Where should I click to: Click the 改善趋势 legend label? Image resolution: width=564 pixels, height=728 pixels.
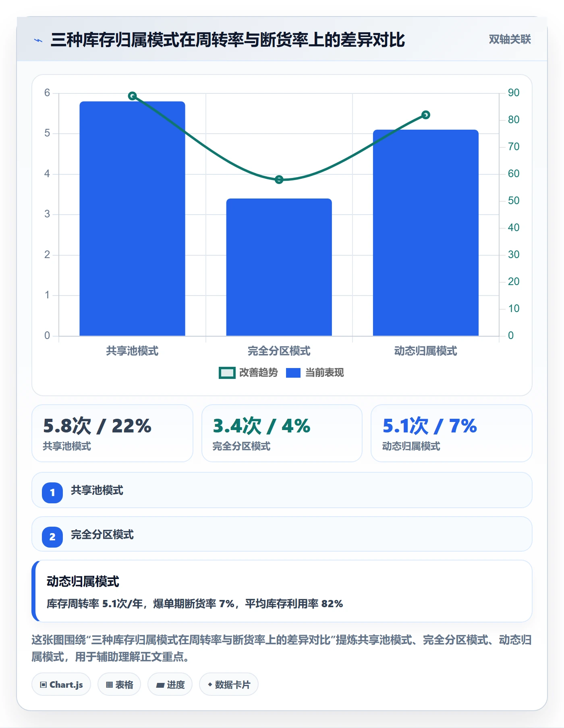(x=259, y=373)
